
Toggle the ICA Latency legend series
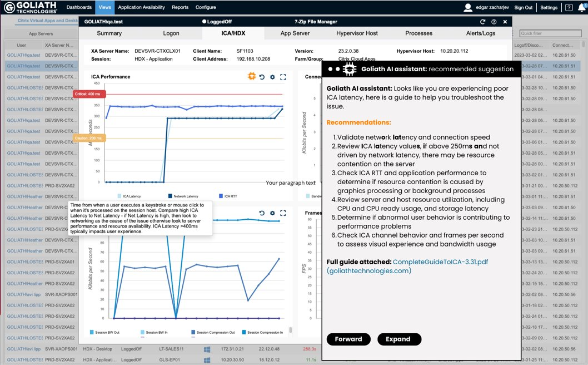click(129, 196)
